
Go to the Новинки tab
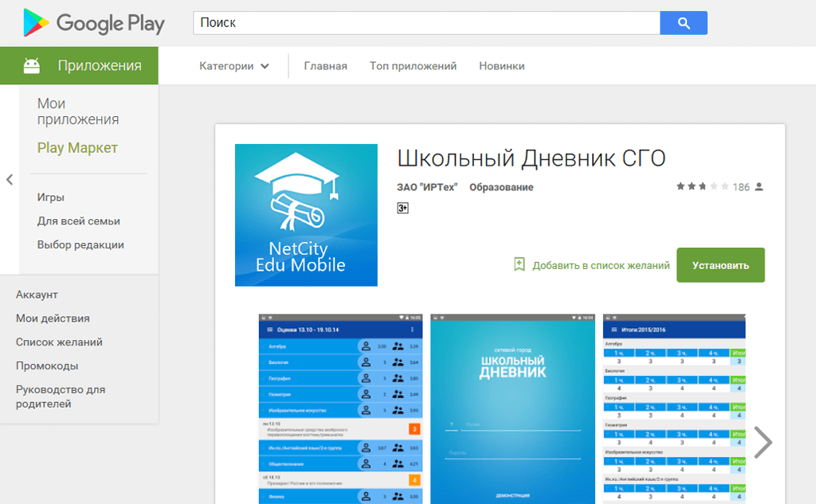[x=501, y=66]
